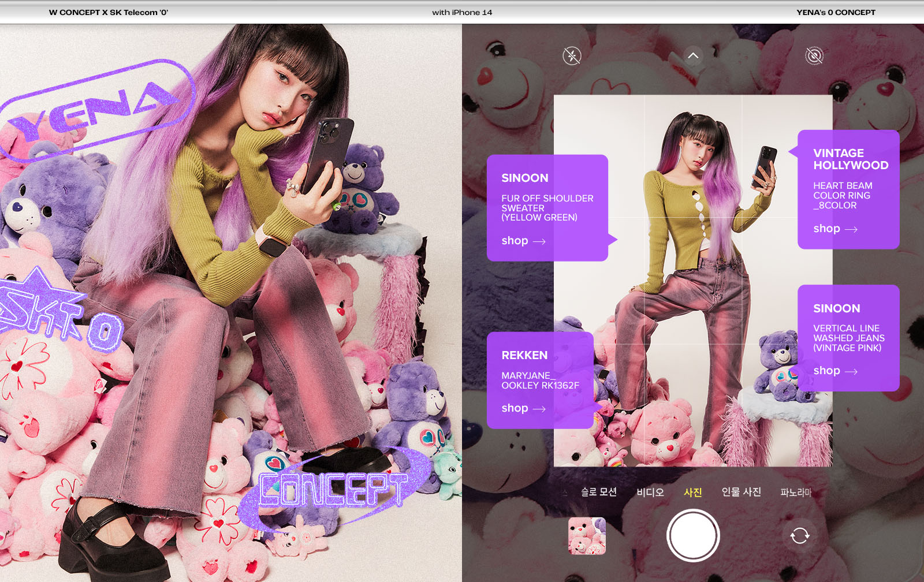Click the YENA's 0 CONCEPT header text
924x582 pixels.
[836, 12]
